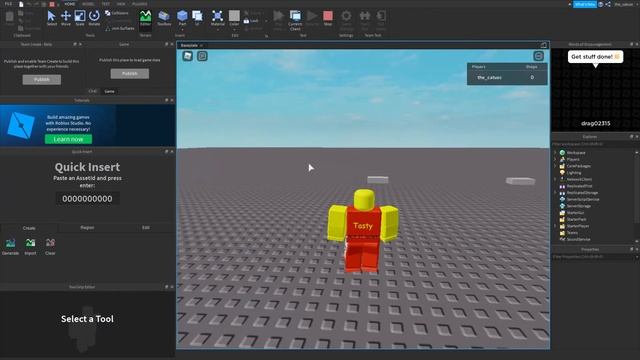Click Publish in the Team Create panel

pyautogui.click(x=42, y=80)
